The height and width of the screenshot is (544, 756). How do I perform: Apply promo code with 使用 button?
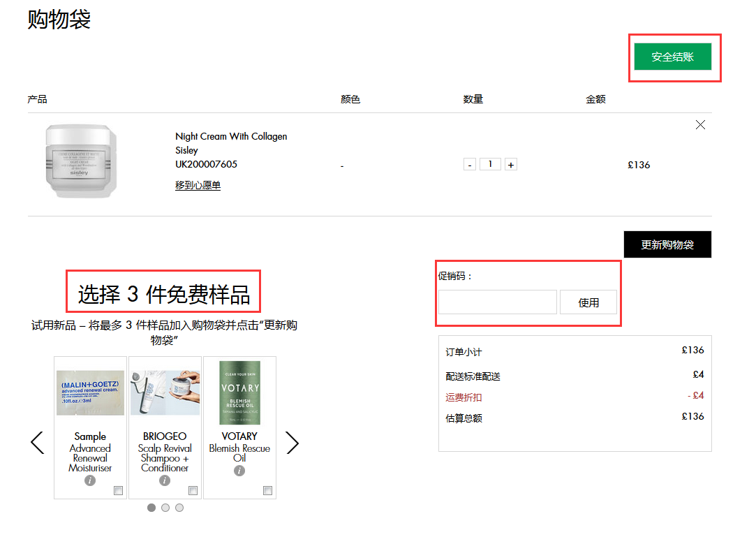click(588, 302)
